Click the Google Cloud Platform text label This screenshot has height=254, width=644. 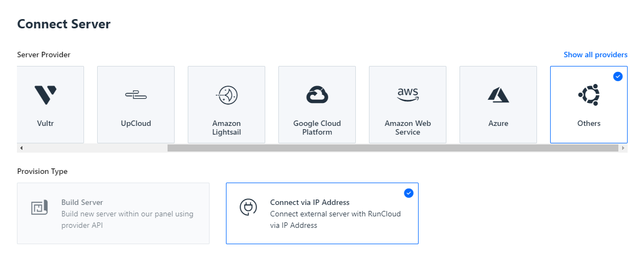tap(317, 128)
